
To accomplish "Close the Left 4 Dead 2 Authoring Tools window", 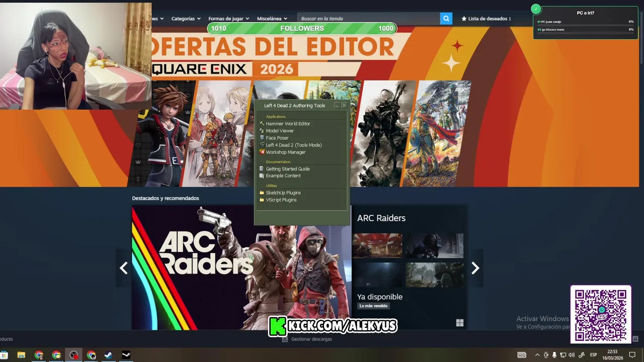I will 344,106.
